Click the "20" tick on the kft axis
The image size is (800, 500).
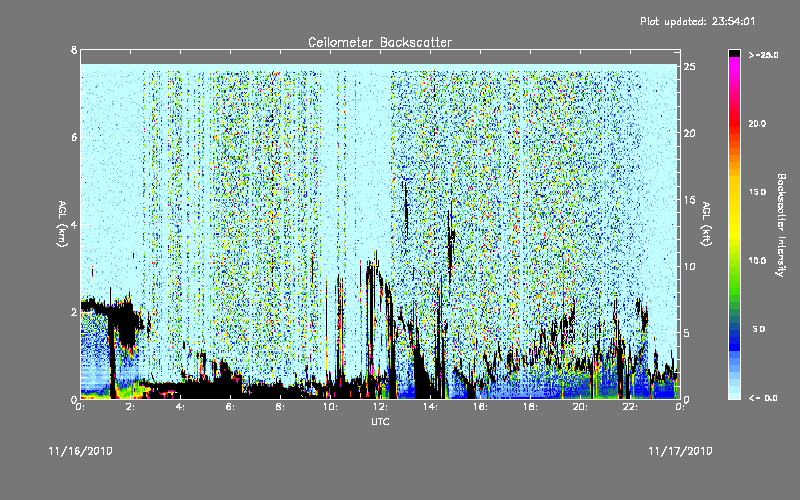coord(690,133)
